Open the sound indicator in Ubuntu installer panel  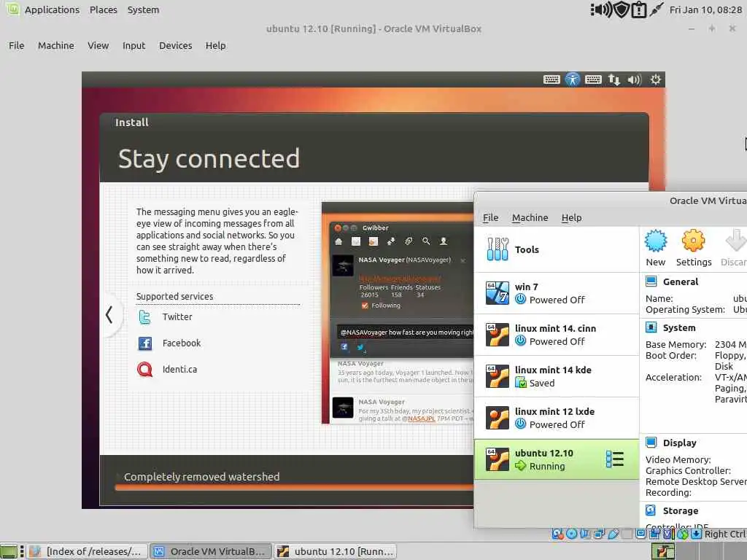pos(635,79)
